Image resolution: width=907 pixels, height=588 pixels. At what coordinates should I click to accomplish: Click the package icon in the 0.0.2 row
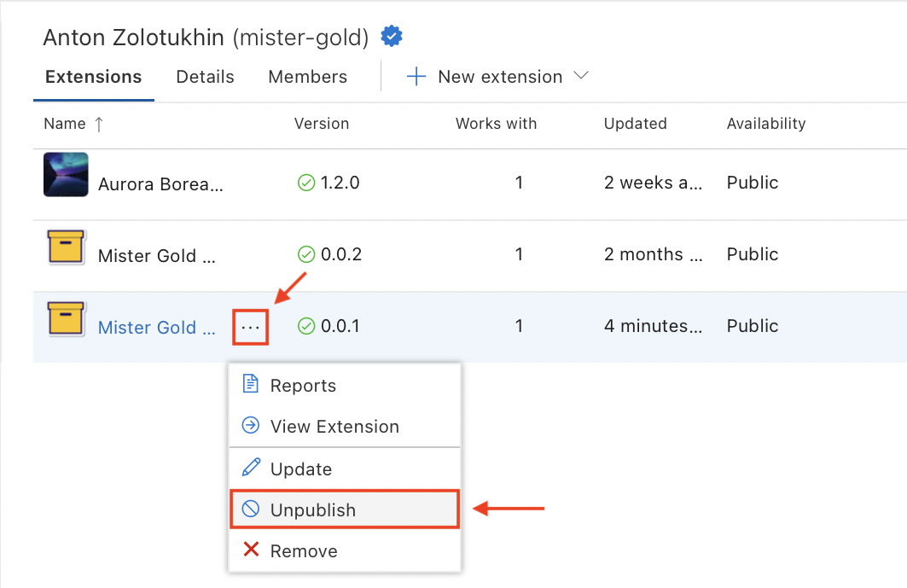point(66,247)
